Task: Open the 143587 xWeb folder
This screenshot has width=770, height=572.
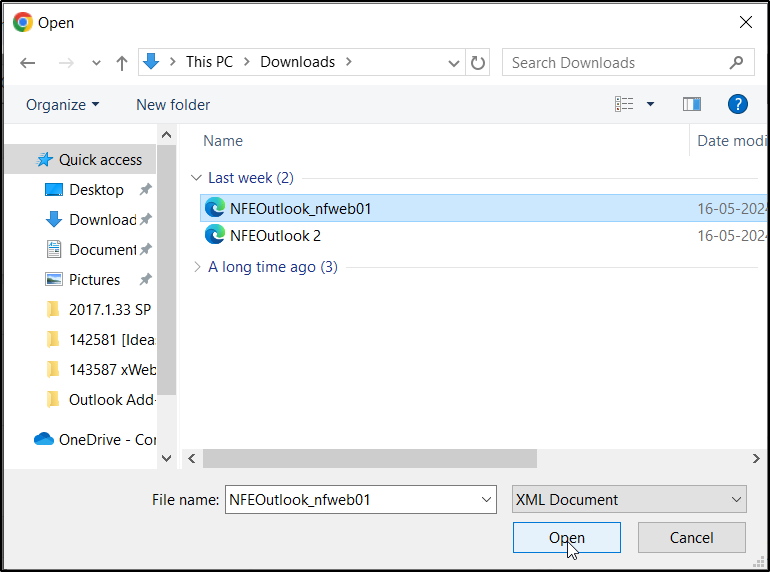Action: [112, 369]
